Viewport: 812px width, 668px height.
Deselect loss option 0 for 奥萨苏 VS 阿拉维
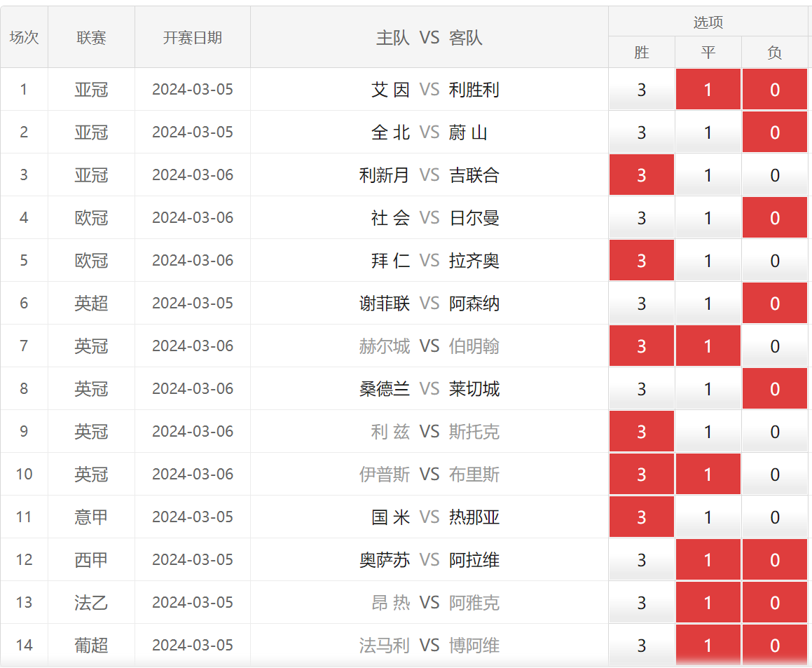click(x=775, y=559)
